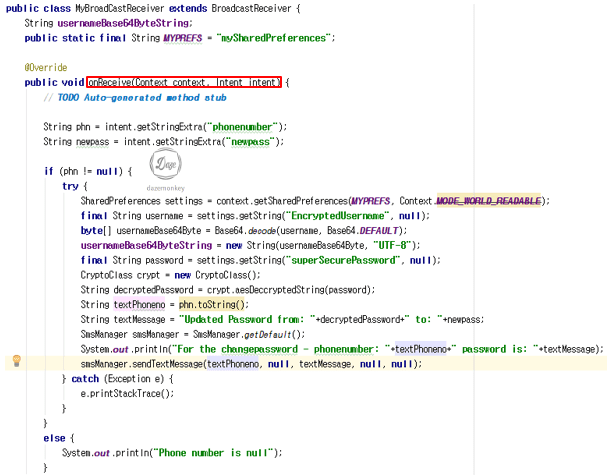
Task: Click the yellow lightbulb quick-fix icon
Action: point(17,361)
